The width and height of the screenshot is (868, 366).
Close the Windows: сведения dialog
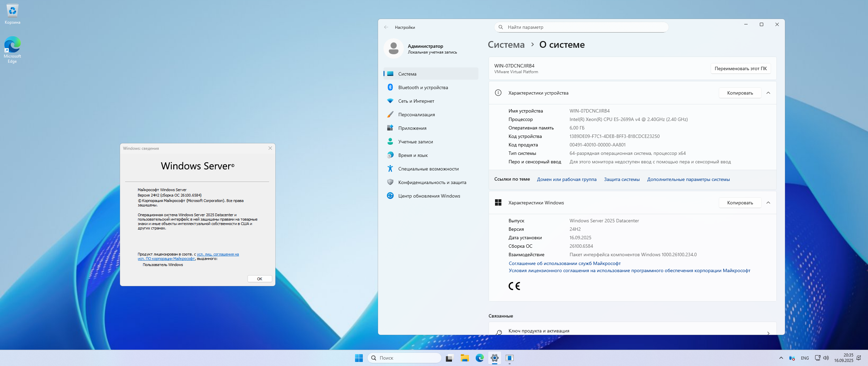(270, 148)
